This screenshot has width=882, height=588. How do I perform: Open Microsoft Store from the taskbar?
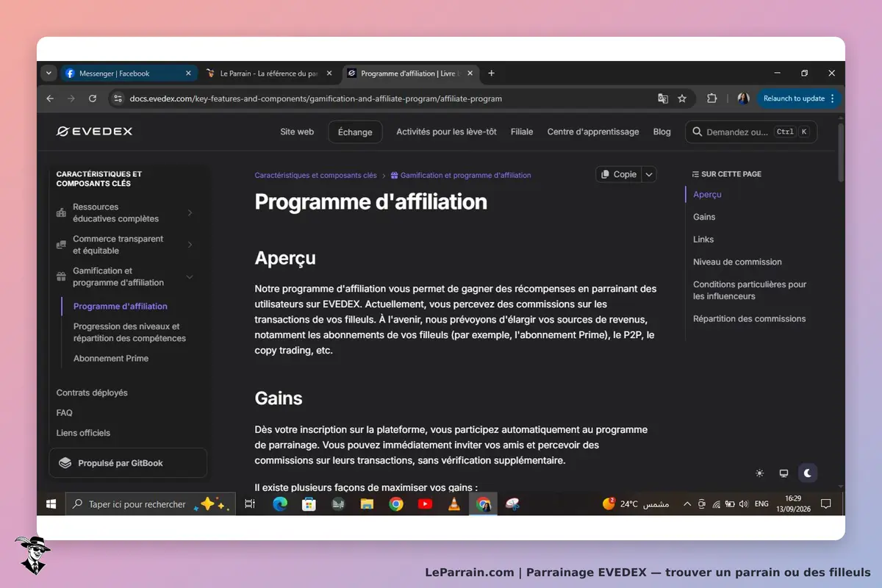tap(309, 504)
